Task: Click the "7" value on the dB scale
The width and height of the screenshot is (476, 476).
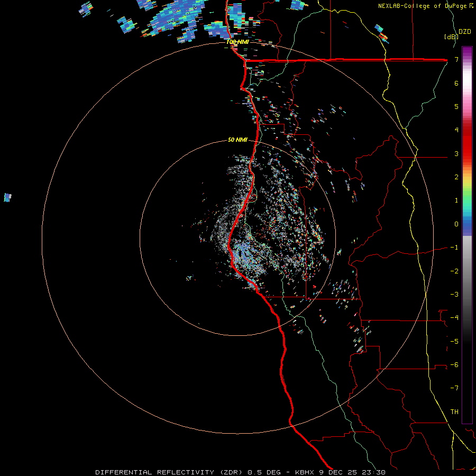Action: point(456,59)
